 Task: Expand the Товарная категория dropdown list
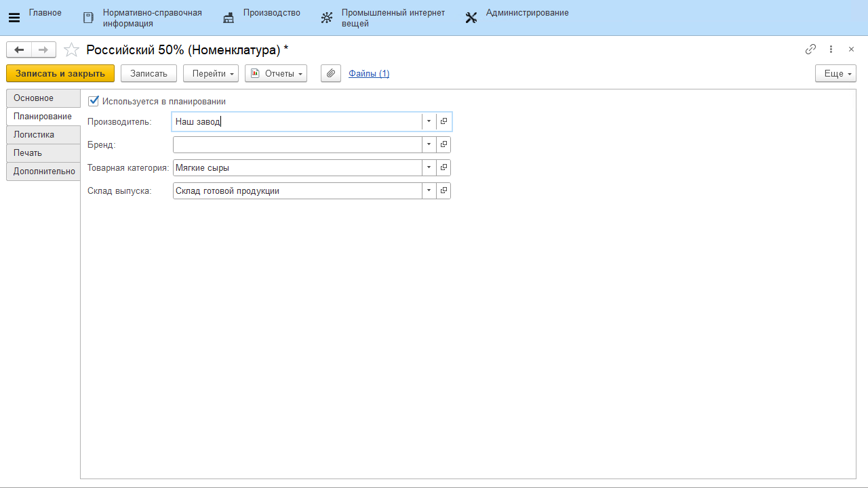429,168
